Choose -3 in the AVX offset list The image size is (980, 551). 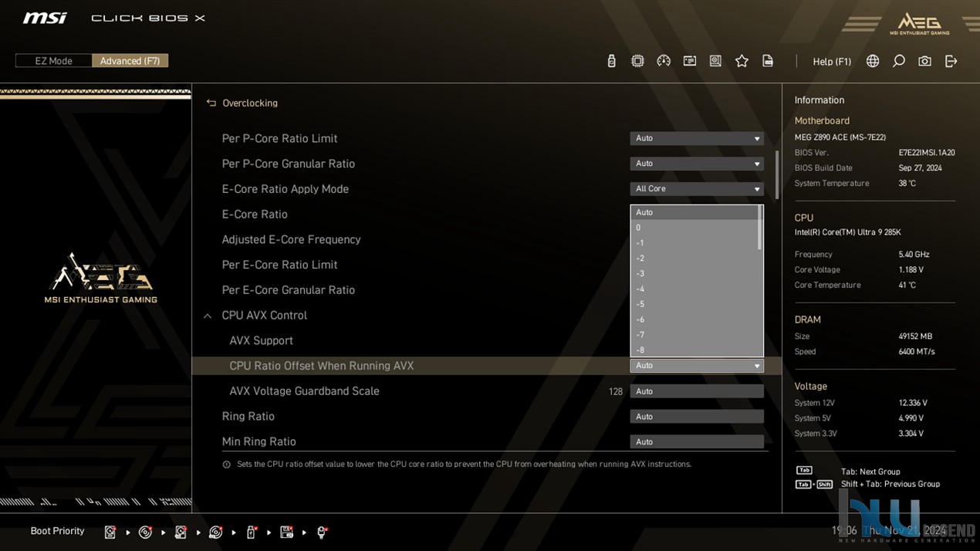pos(694,274)
